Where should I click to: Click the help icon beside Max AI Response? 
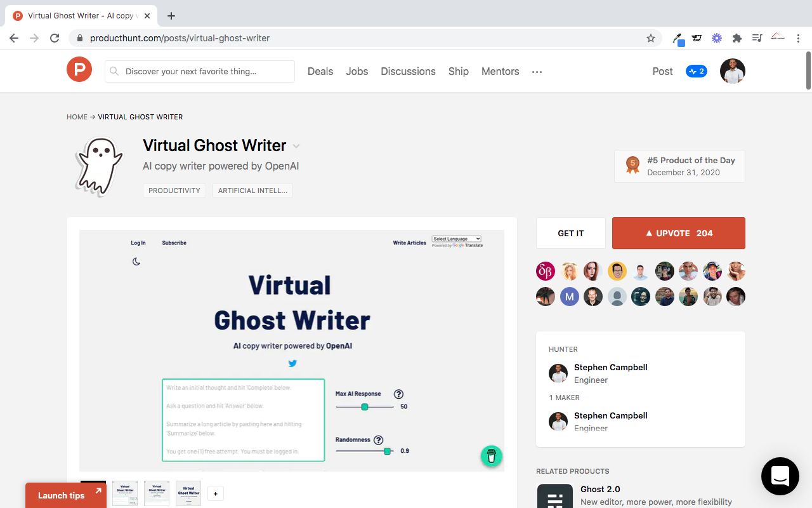(398, 394)
